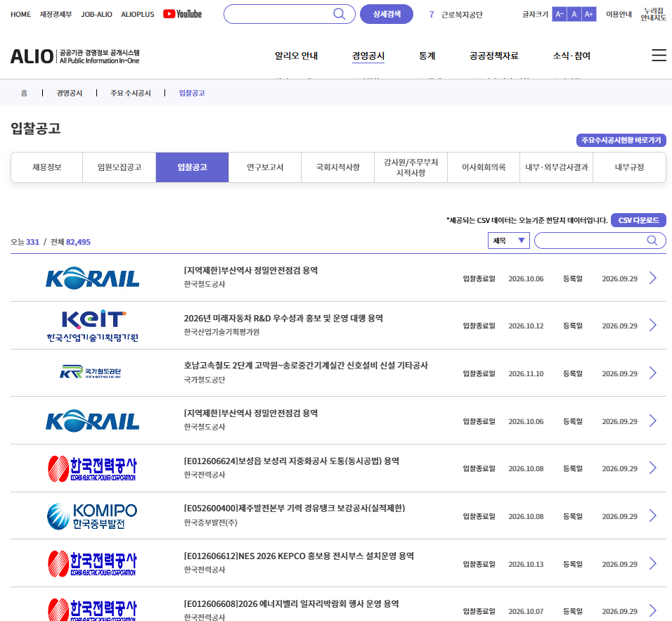Viewport: 672px width, 621px height.
Task: Open arrow for 2026년 미래자동차 R&D row
Action: click(x=653, y=325)
